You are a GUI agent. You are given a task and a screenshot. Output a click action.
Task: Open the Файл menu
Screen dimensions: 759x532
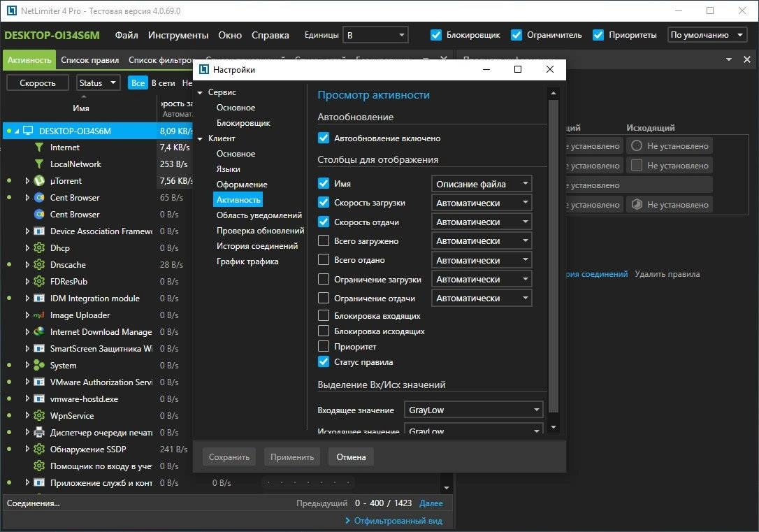[x=127, y=36]
